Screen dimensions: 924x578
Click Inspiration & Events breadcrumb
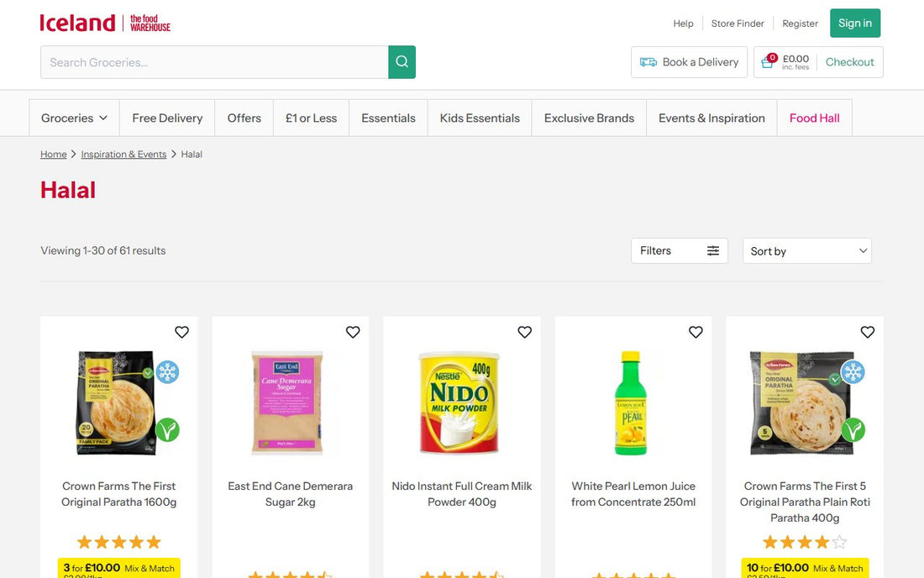[123, 155]
